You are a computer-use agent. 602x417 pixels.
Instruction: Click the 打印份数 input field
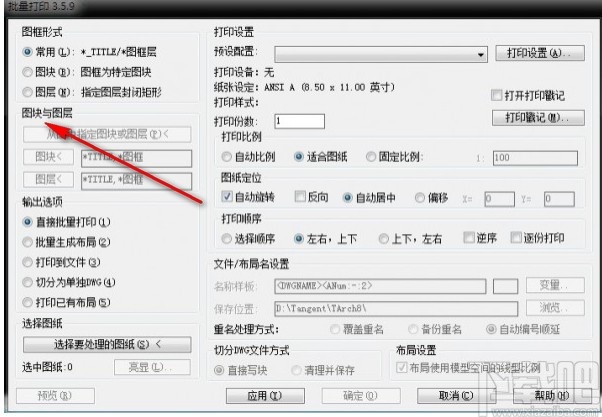pos(300,121)
